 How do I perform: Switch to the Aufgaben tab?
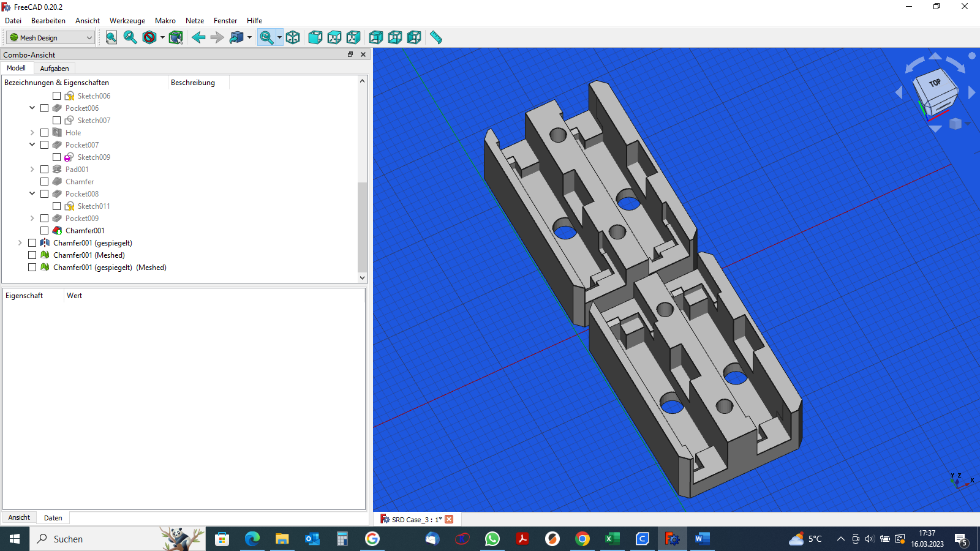[x=55, y=69]
